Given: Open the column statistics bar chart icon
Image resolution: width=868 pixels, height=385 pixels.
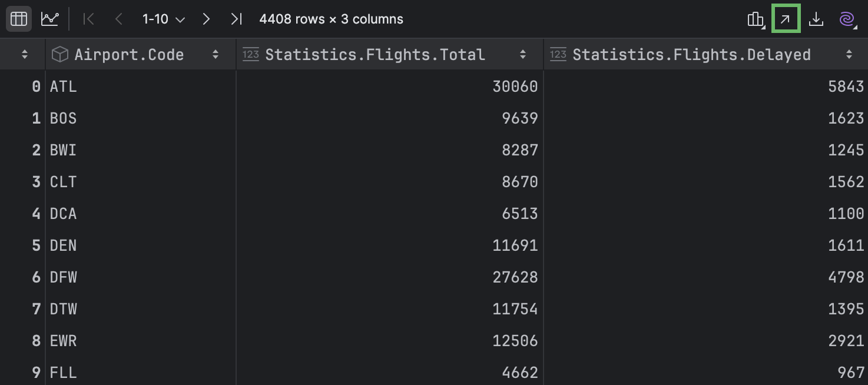Looking at the screenshot, I should pos(756,19).
